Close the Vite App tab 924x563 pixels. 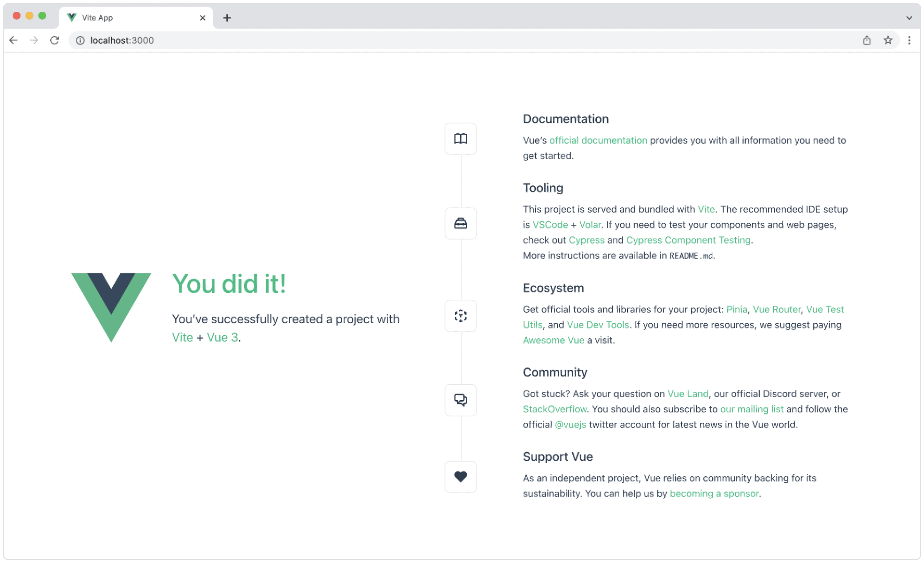point(203,18)
